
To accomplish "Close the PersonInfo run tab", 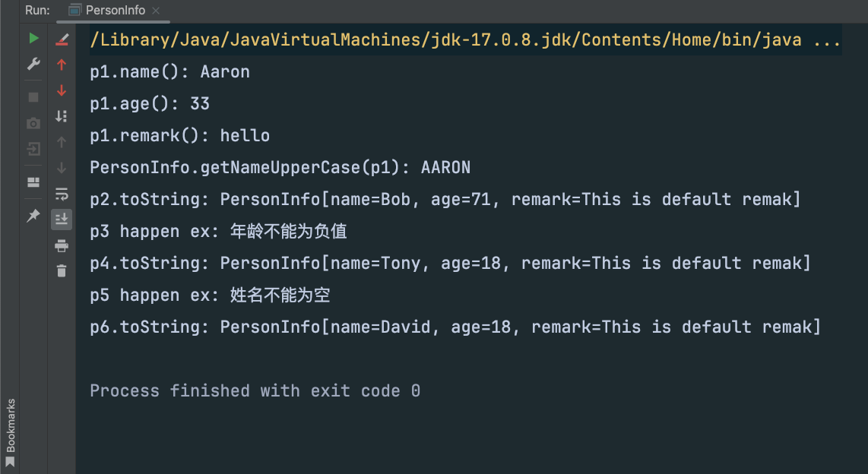I will [x=157, y=11].
